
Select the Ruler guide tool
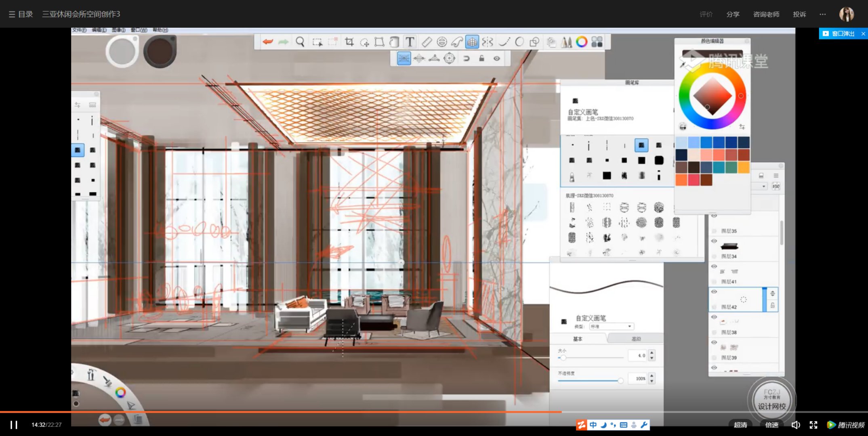coord(427,42)
